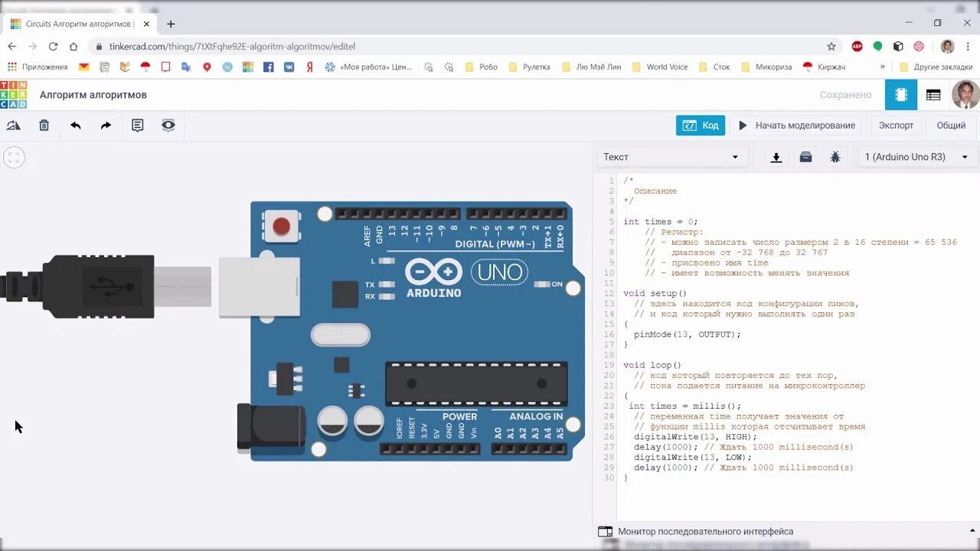Open the map pin bookmark icon

(x=207, y=67)
